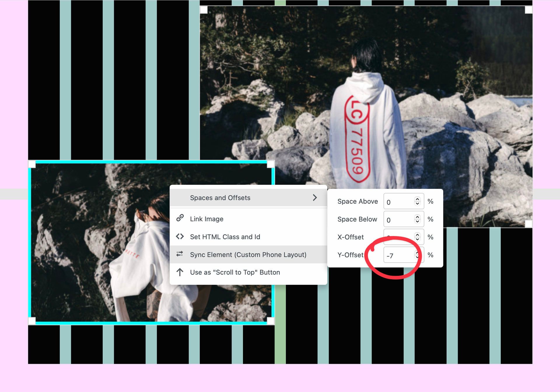Screen dimensions: 560x392
Task: Select Set HTML Class and Id entry
Action: 225,237
